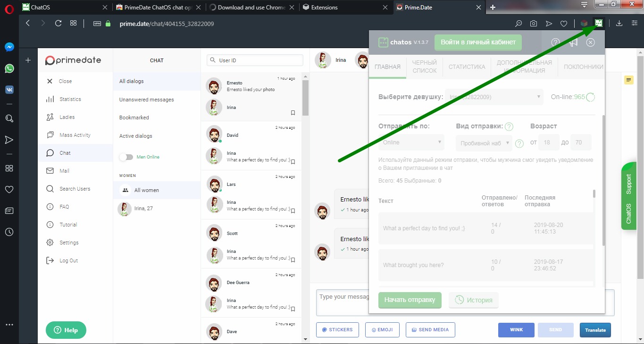The image size is (644, 344).
Task: Show help for Вид отправки label
Action: [x=509, y=126]
